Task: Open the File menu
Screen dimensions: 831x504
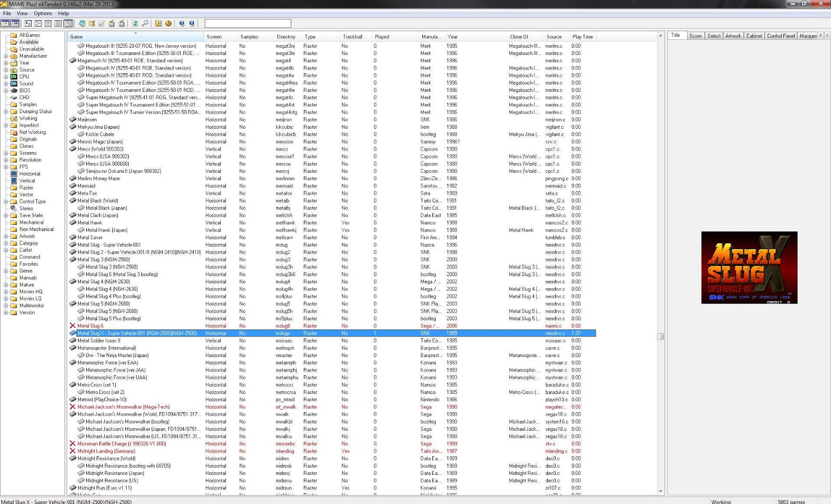Action: tap(7, 13)
